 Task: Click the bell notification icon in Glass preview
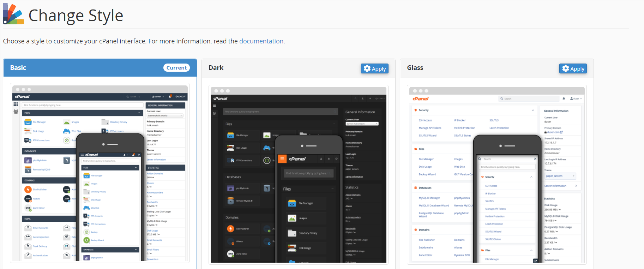tap(564, 99)
